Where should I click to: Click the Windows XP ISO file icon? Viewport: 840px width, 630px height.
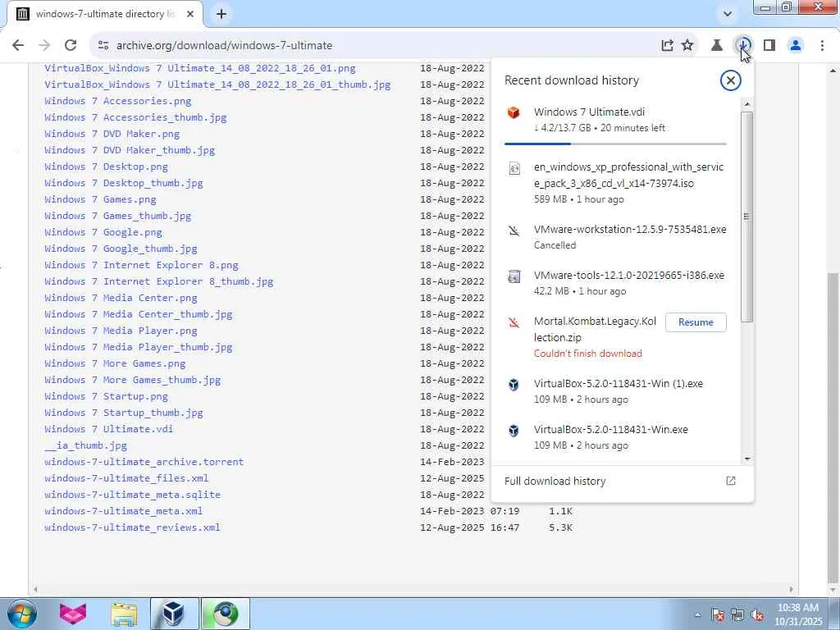pyautogui.click(x=514, y=168)
